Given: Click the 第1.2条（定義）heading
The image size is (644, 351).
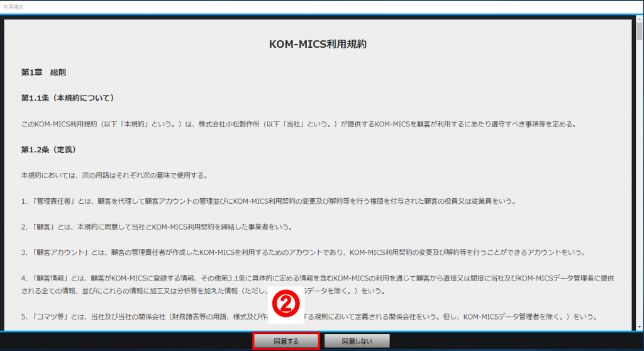Looking at the screenshot, I should pos(49,150).
